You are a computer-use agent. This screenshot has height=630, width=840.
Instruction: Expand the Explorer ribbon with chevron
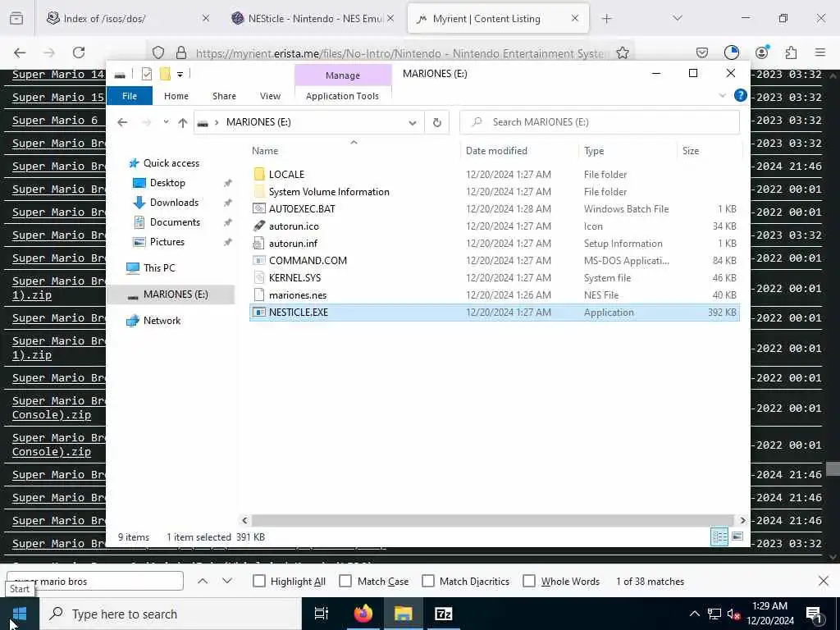pos(722,95)
